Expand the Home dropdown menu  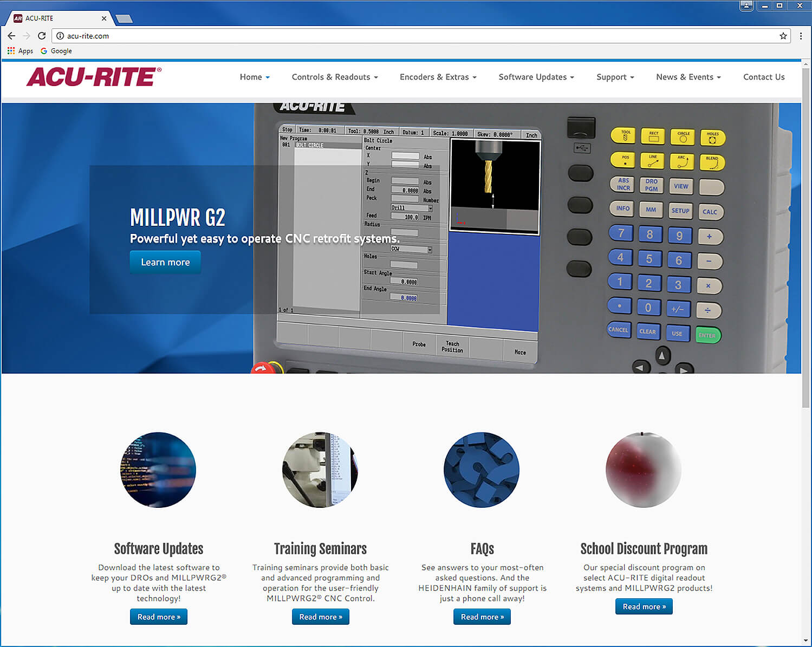pos(254,77)
